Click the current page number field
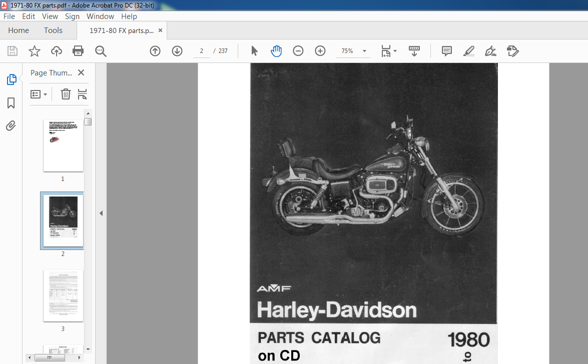588x364 pixels. click(x=202, y=51)
